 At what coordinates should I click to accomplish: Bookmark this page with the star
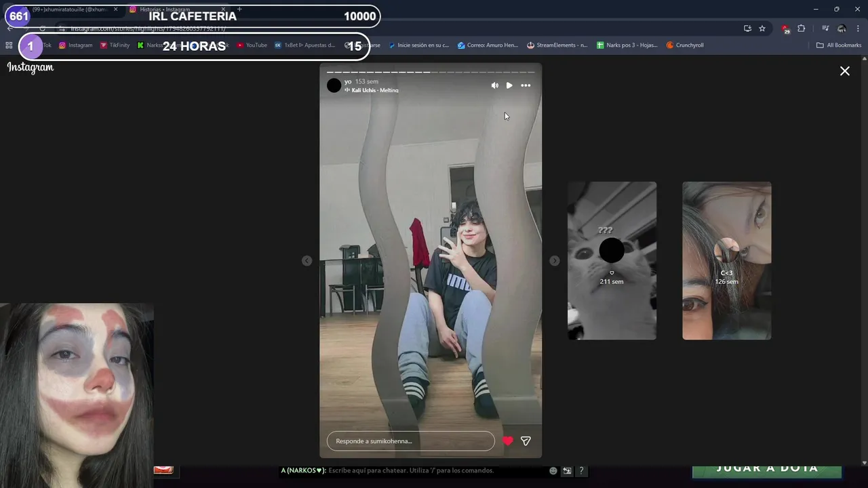click(762, 28)
